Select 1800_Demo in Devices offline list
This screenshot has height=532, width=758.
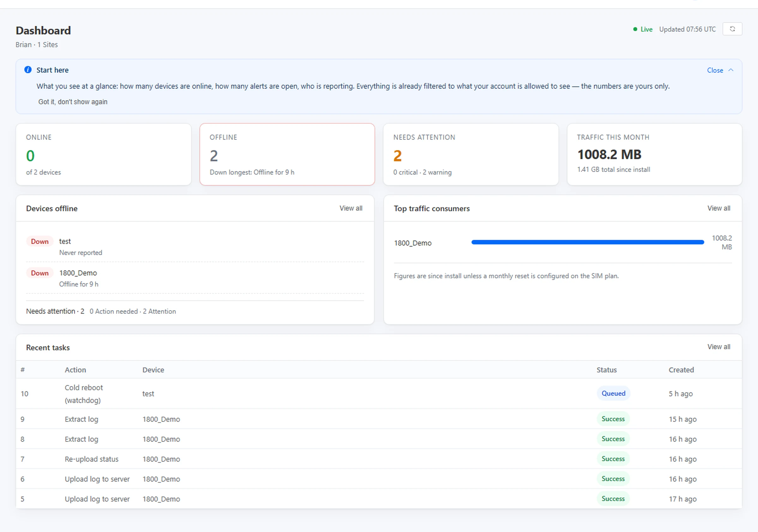tap(78, 273)
